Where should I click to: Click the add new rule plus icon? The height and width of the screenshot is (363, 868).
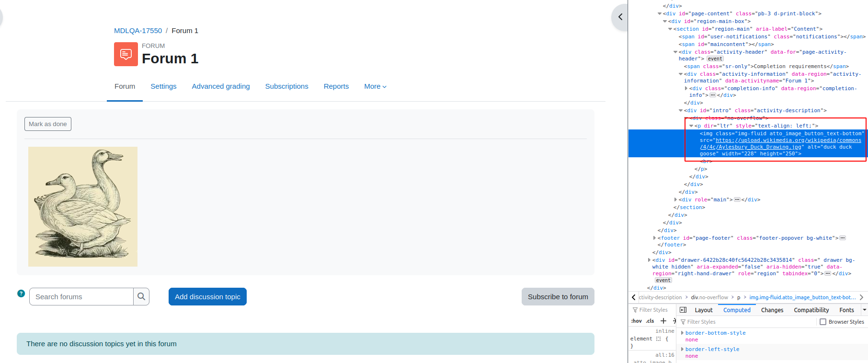pos(663,321)
